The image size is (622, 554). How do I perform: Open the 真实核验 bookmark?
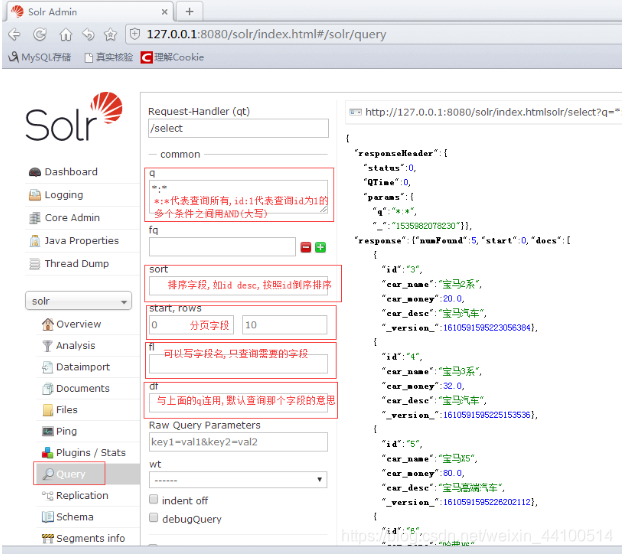tap(109, 58)
